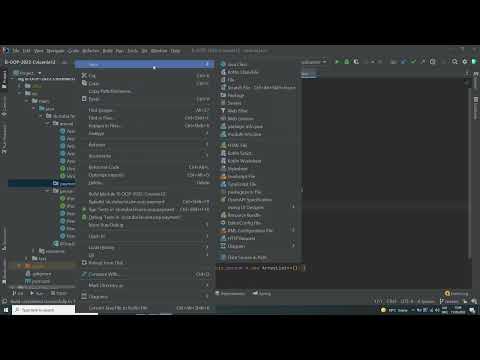Choose Kotlin Class/File in New submenu

tap(259, 72)
